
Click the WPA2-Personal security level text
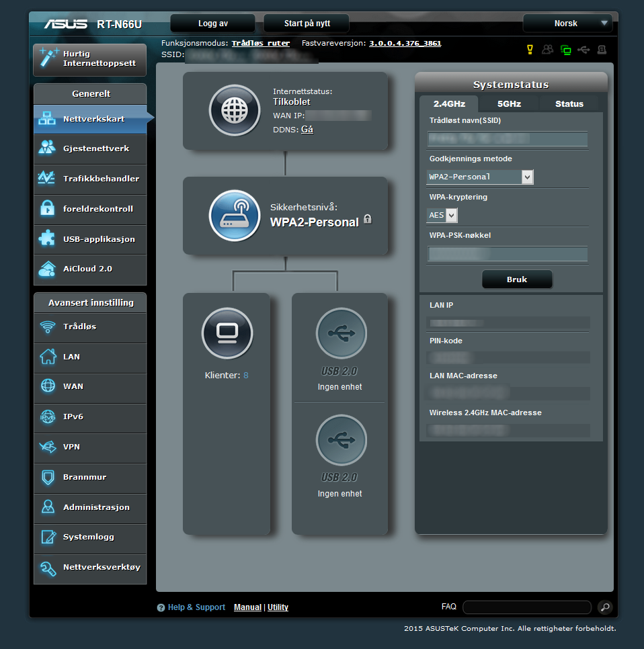tap(315, 222)
